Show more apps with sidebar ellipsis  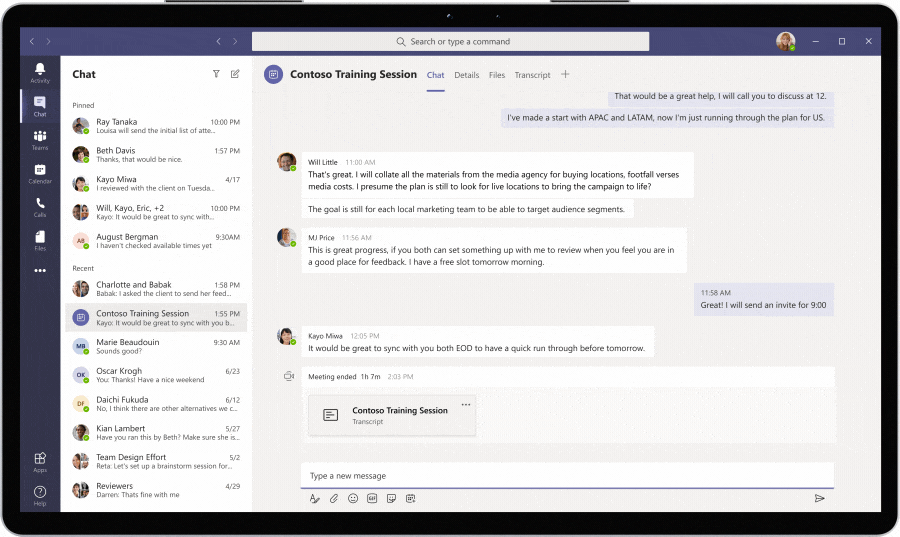(x=40, y=270)
